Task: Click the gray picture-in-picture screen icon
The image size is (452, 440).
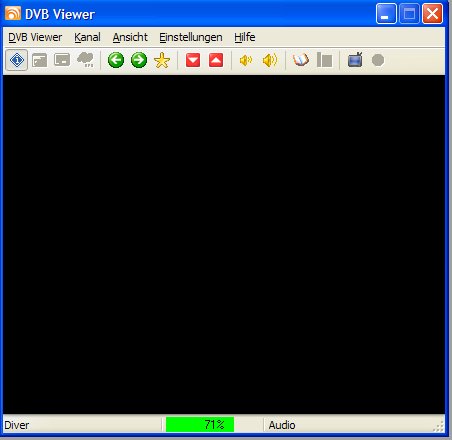Action: (x=62, y=60)
